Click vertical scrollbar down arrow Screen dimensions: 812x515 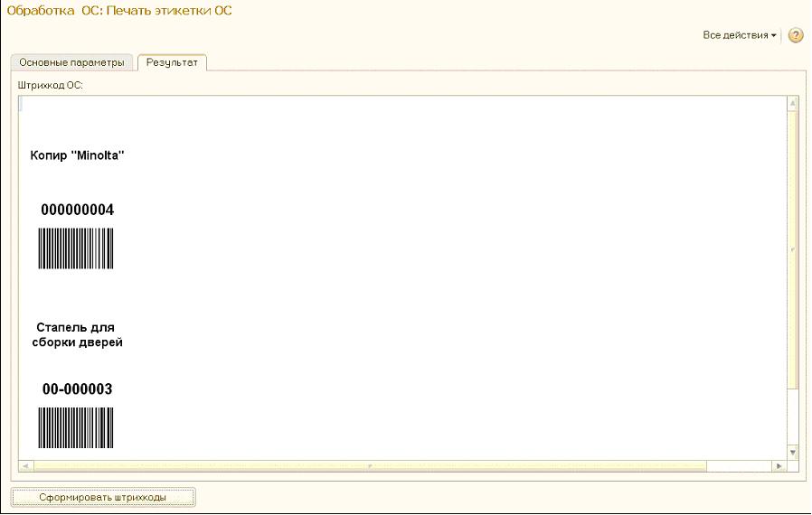click(793, 453)
